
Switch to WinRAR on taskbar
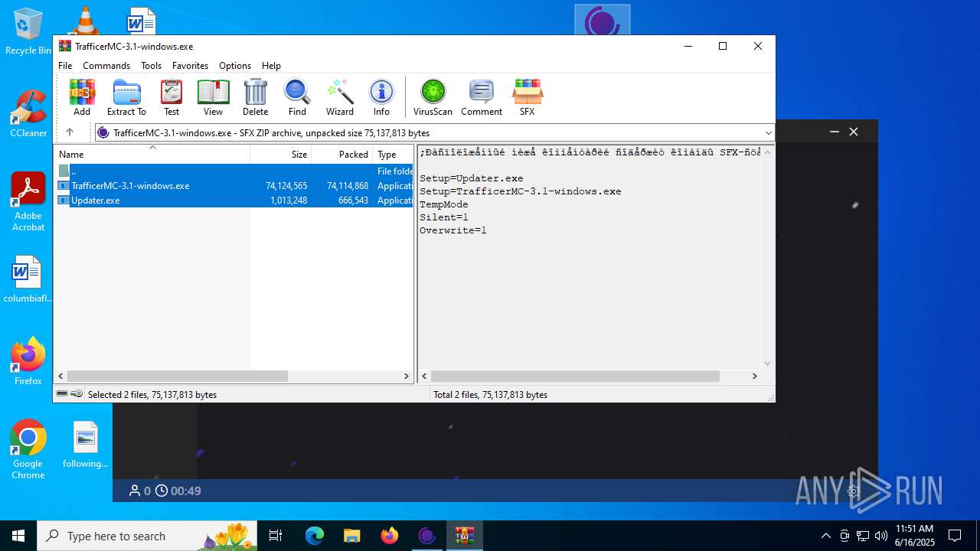pyautogui.click(x=465, y=536)
